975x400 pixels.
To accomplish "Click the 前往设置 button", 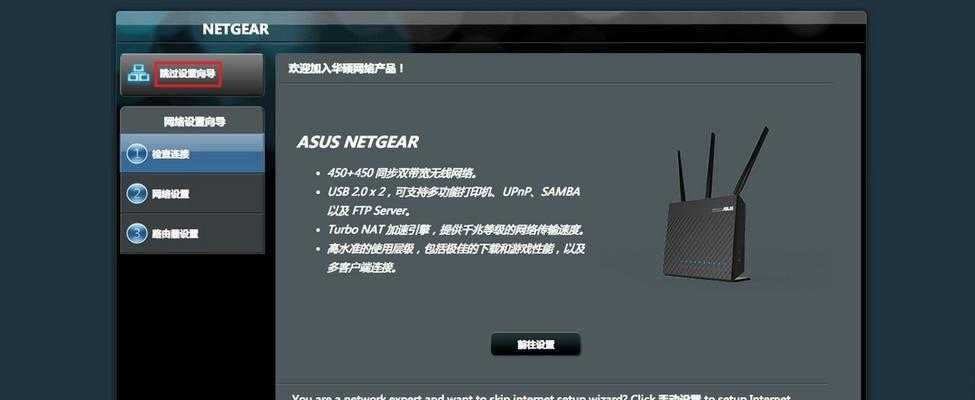I will pos(535,344).
